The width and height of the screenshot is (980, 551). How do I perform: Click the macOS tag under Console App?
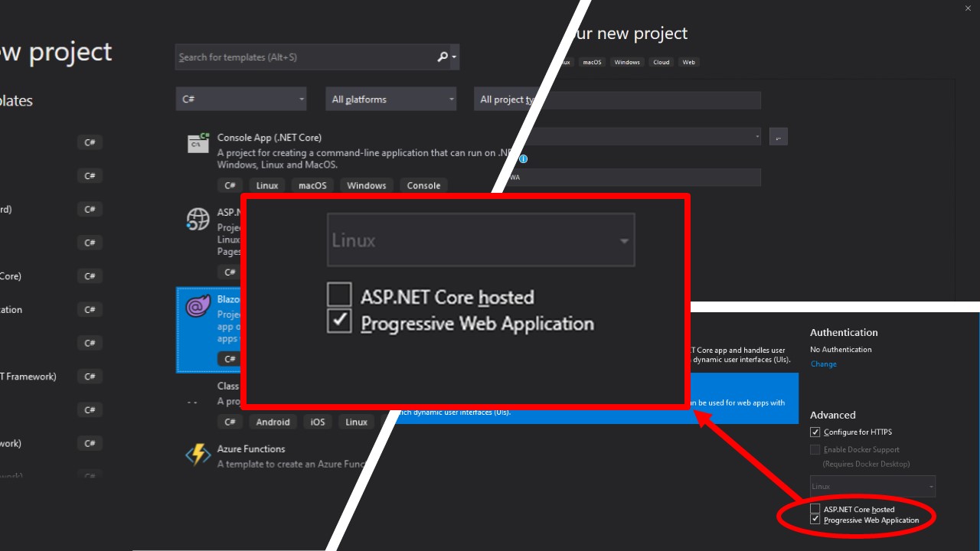pyautogui.click(x=312, y=185)
